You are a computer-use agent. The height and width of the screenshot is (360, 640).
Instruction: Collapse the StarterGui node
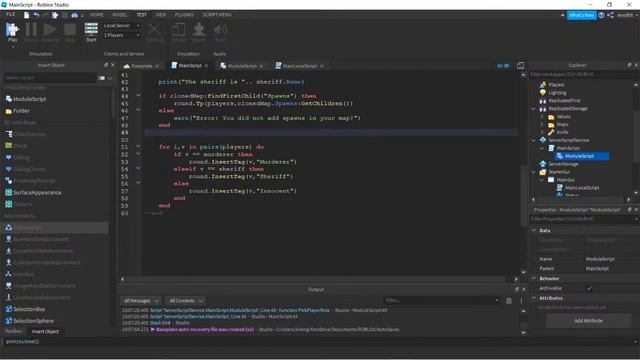pyautogui.click(x=534, y=172)
